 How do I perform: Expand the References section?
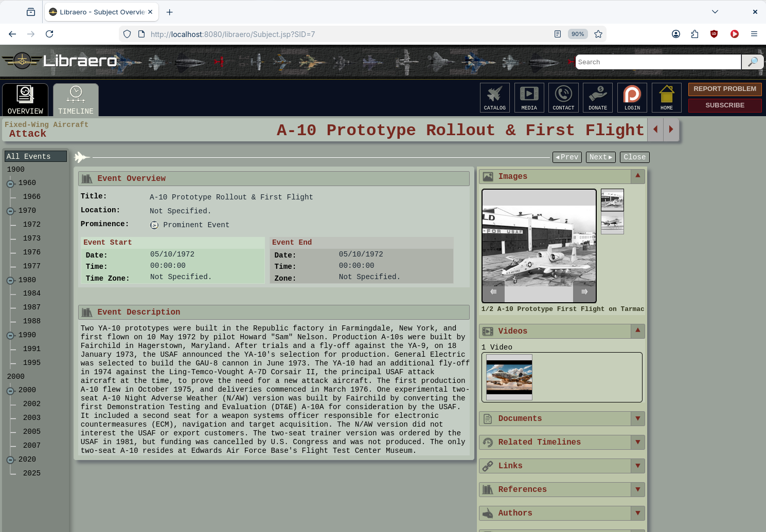637,489
